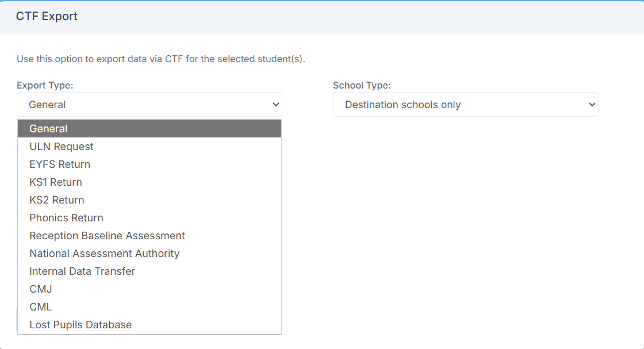This screenshot has height=349, width=644.
Task: Pick National Assessment Authority export type
Action: click(105, 253)
